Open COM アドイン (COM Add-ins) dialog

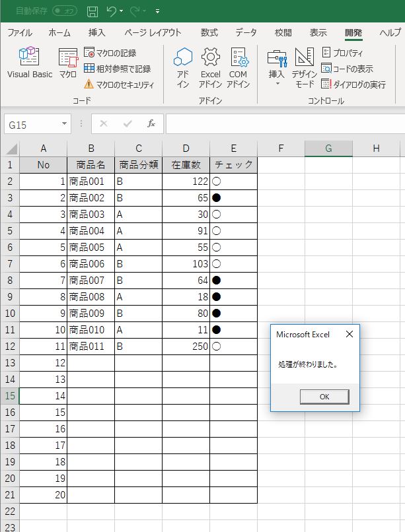tap(238, 67)
